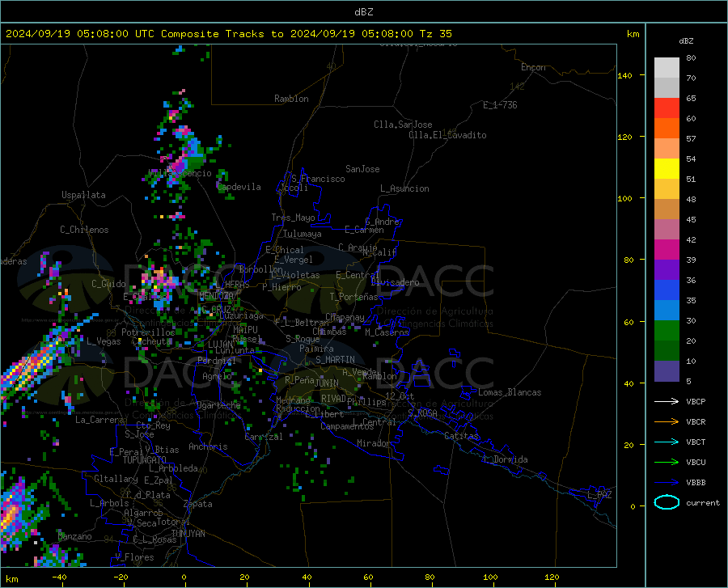The image size is (728, 588).
Task: Click the Mirador label
Action: [x=373, y=444]
